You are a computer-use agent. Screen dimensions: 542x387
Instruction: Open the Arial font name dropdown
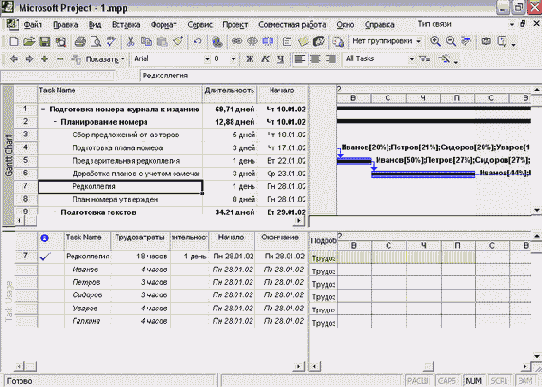pyautogui.click(x=207, y=59)
